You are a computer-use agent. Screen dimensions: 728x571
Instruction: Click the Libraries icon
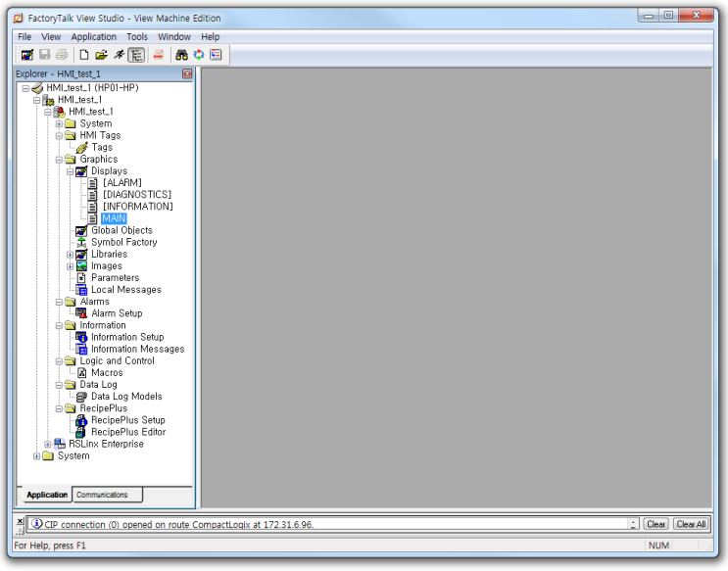(x=81, y=255)
